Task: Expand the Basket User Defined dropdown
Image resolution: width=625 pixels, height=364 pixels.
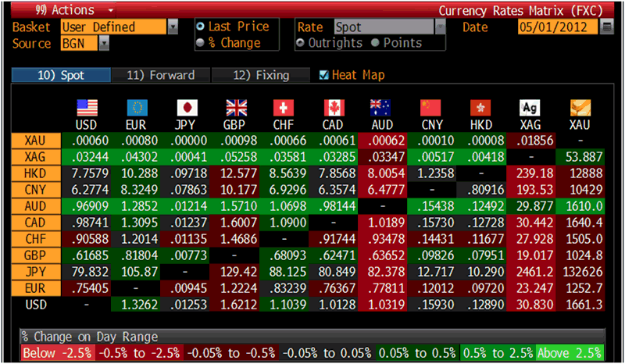Action: coord(172,27)
